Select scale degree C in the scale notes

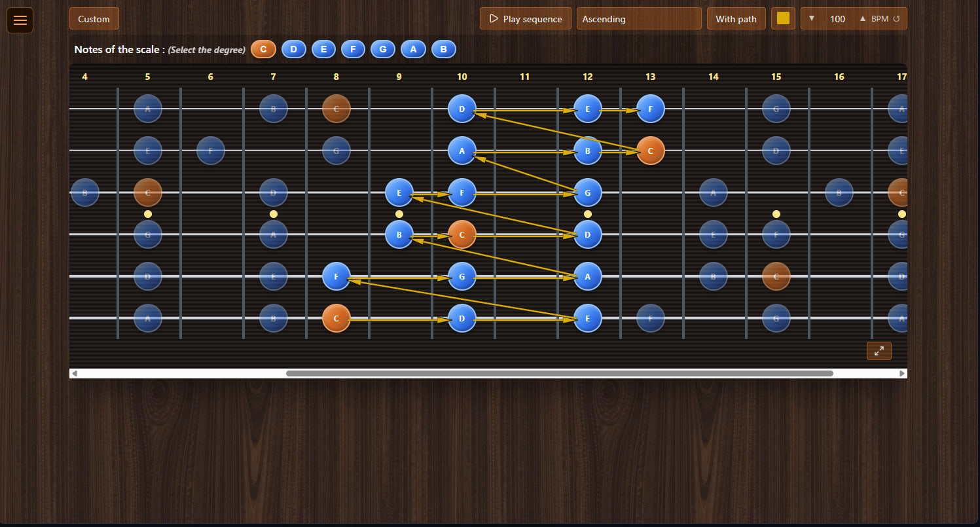pos(263,49)
